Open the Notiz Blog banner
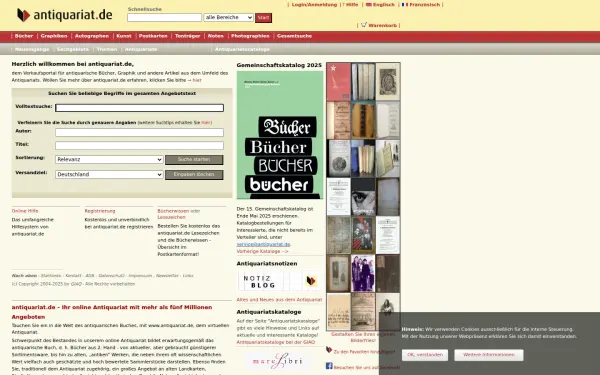This screenshot has width=600, height=375. 279,281
